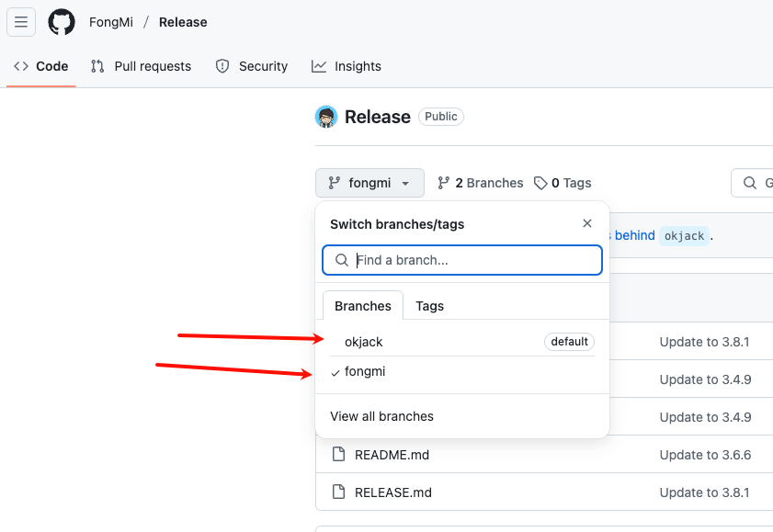Click the Release repository avatar
Screen dimensions: 773x532
[326, 117]
